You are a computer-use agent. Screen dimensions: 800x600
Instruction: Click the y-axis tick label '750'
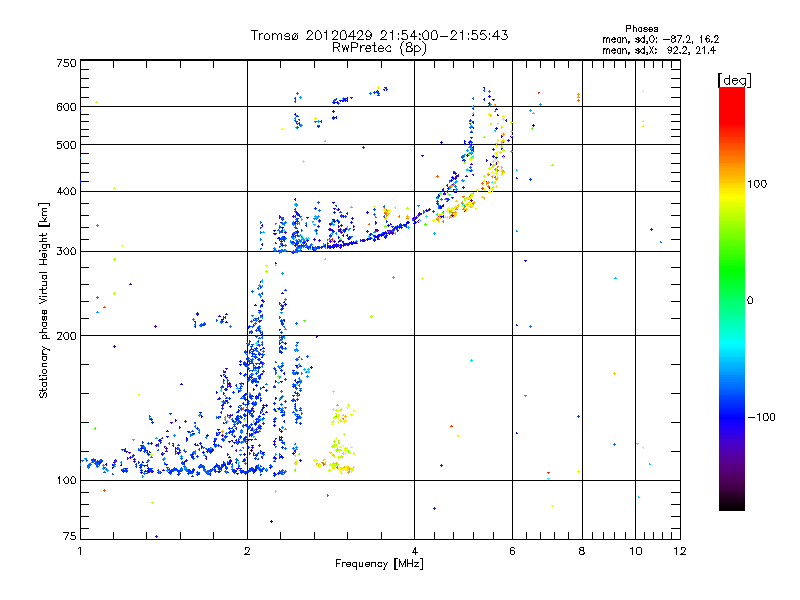(67, 63)
